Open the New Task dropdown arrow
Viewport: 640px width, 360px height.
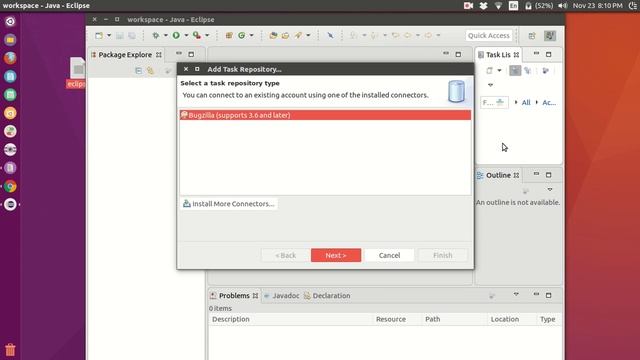pyautogui.click(x=499, y=71)
